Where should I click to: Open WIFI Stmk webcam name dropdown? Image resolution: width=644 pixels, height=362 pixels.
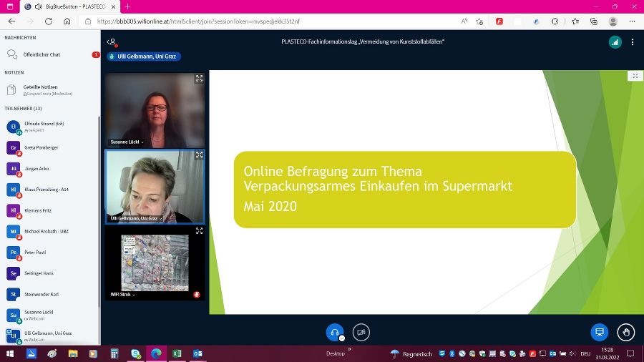pos(122,294)
